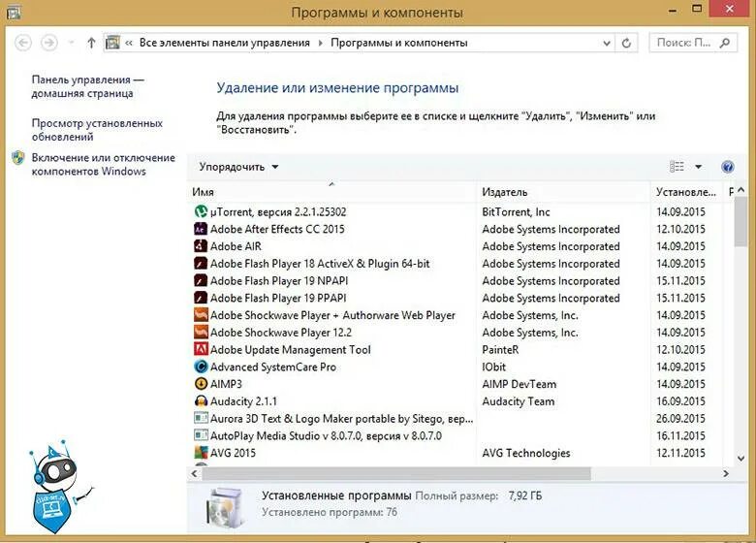This screenshot has height=543, width=756.
Task: Expand the breadcrumb arrow after Все элементы панели управления
Action: pyautogui.click(x=321, y=43)
